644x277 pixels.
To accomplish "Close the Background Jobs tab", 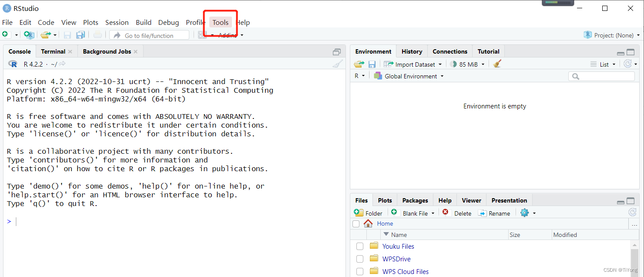I will (x=135, y=51).
